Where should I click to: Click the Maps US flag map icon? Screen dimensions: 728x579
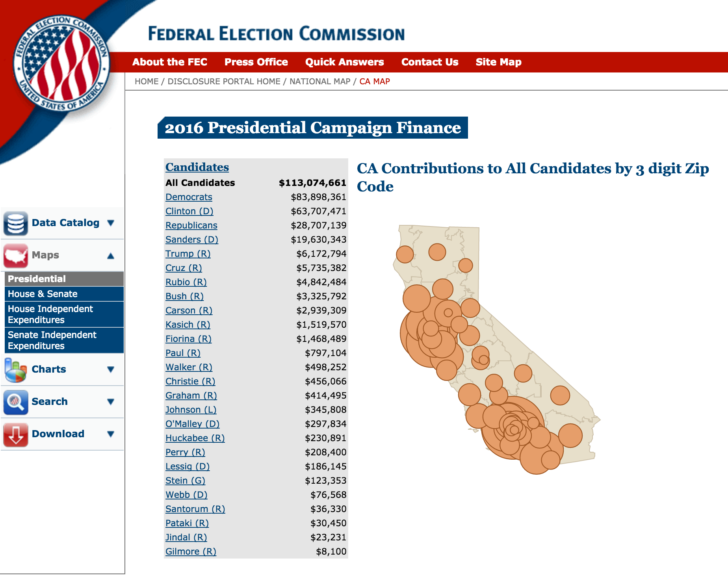16,256
